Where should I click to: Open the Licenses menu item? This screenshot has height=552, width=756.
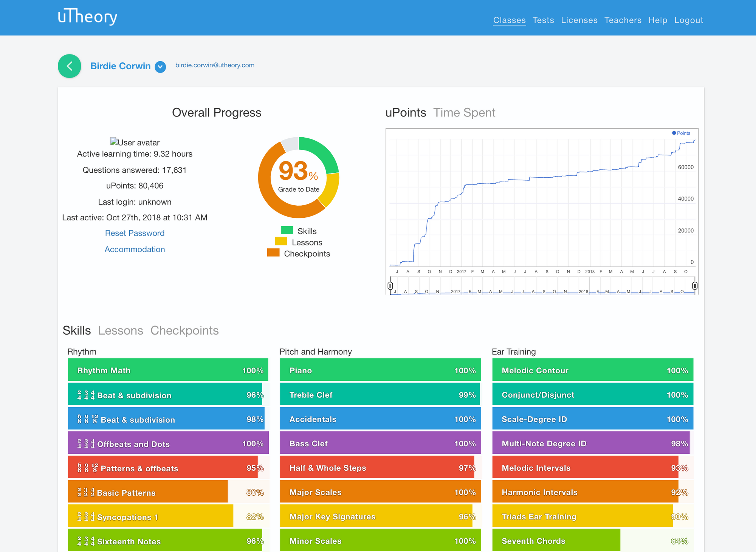[579, 20]
